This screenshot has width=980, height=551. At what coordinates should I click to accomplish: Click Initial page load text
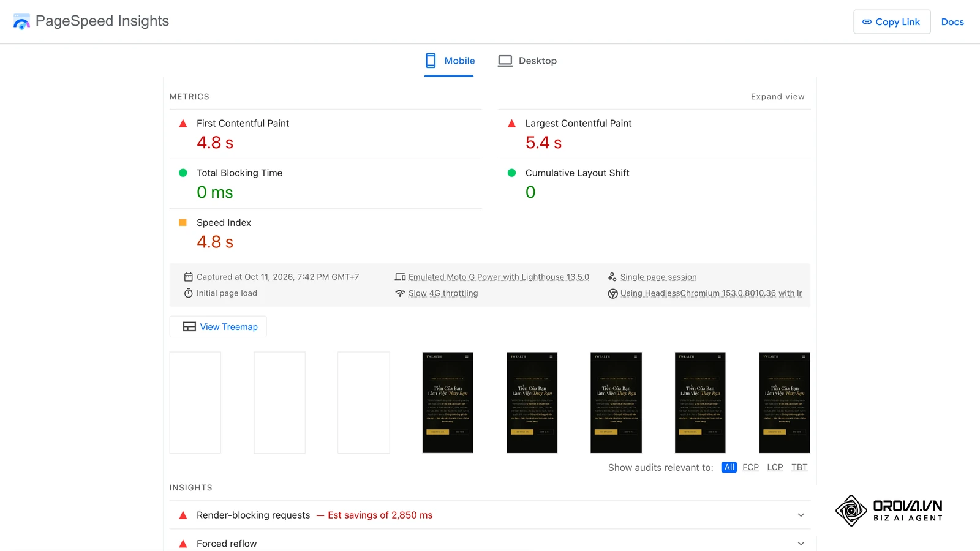[x=227, y=293]
